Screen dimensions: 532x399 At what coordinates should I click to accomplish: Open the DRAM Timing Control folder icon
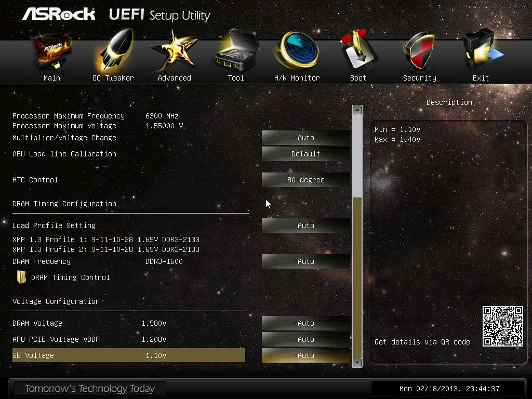(21, 277)
